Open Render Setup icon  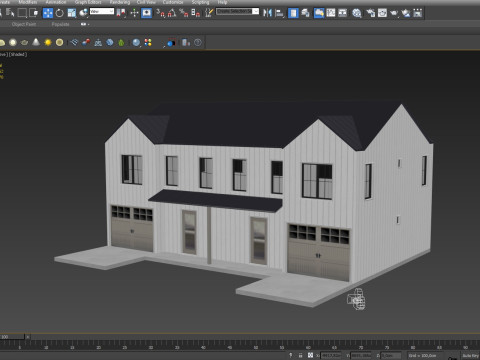370,13
